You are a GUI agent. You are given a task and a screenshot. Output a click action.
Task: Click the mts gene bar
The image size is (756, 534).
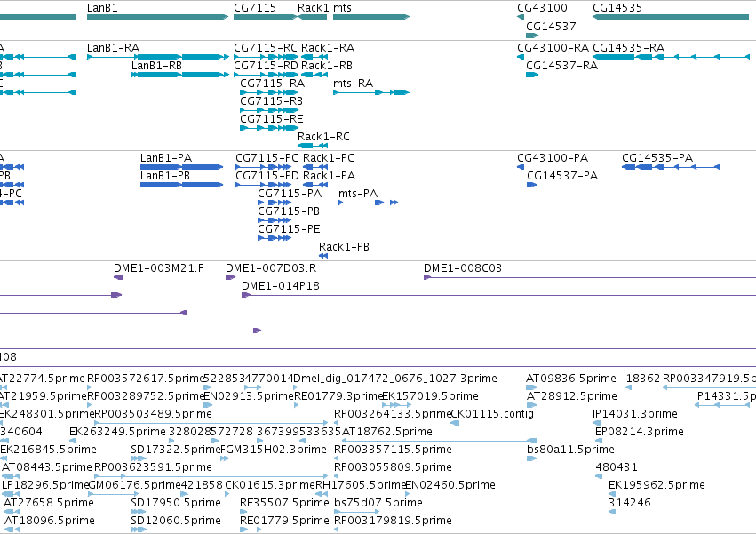tap(371, 17)
